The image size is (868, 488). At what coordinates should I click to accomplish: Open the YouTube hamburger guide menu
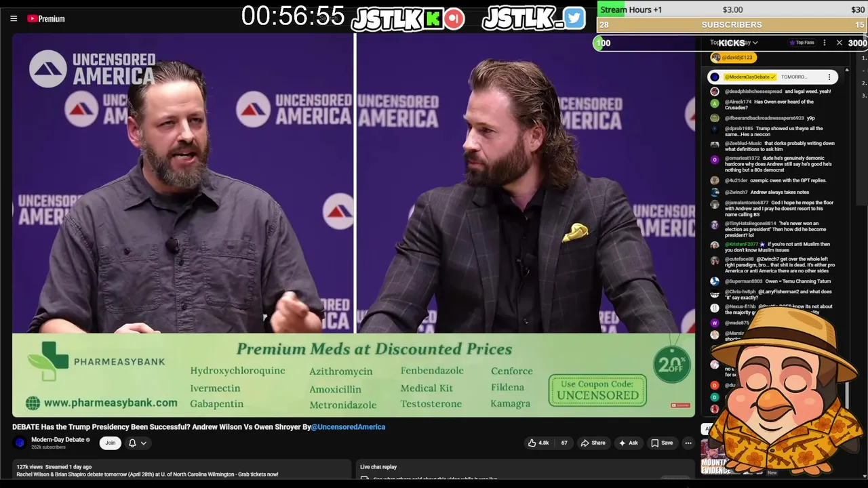(14, 19)
